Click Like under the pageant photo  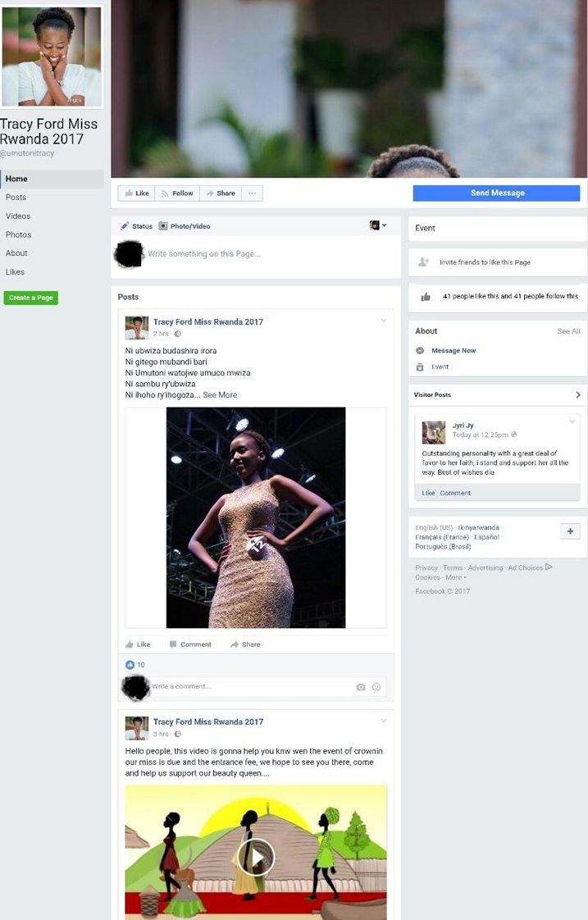(x=138, y=644)
